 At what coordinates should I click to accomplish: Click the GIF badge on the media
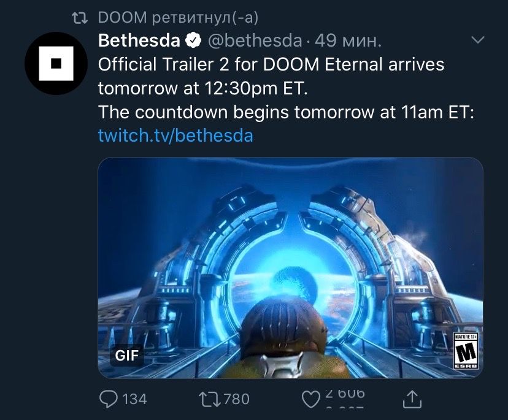pos(126,355)
